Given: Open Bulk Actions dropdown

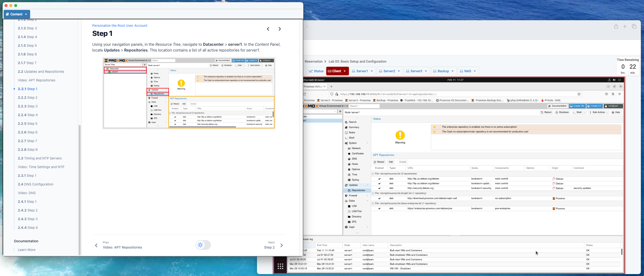Looking at the screenshot, I should tap(599, 112).
